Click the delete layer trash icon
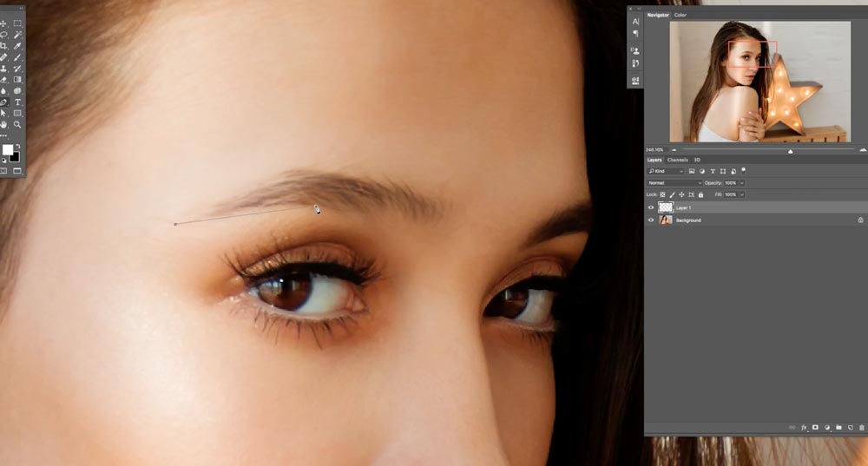The width and height of the screenshot is (868, 466). coord(861,428)
